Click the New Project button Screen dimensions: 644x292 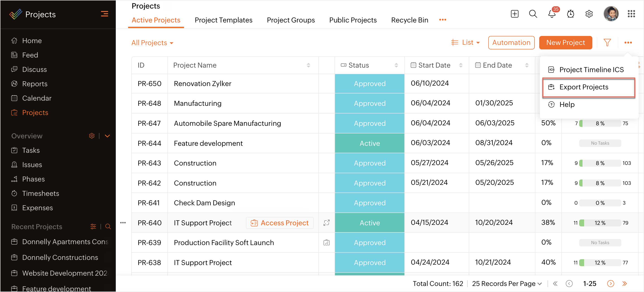click(x=565, y=42)
